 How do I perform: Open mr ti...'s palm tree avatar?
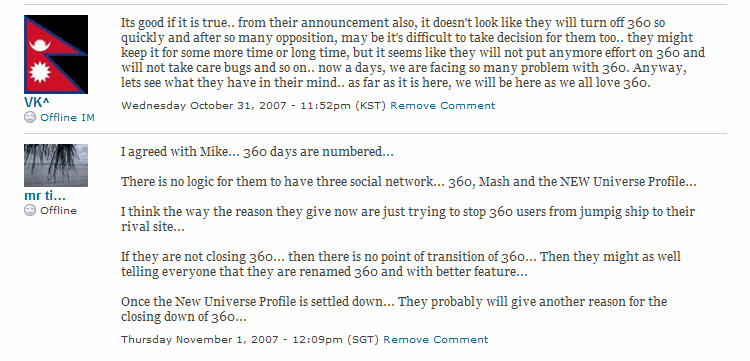tap(56, 165)
